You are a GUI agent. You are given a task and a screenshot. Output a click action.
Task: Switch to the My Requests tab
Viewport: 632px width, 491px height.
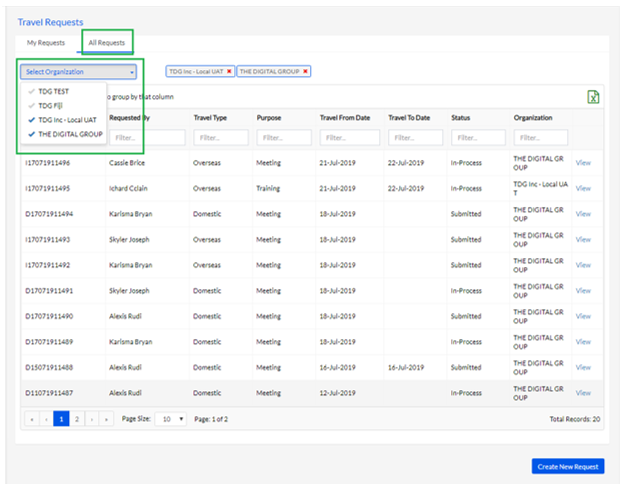(x=46, y=43)
